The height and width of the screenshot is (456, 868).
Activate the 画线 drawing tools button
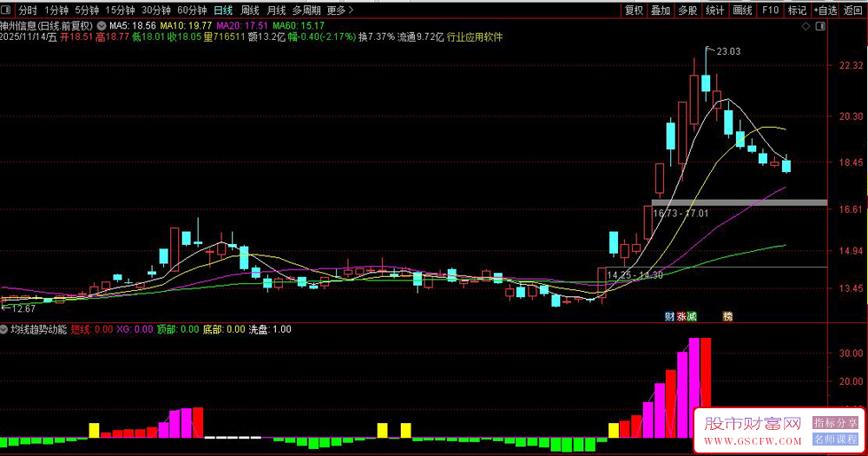point(742,10)
